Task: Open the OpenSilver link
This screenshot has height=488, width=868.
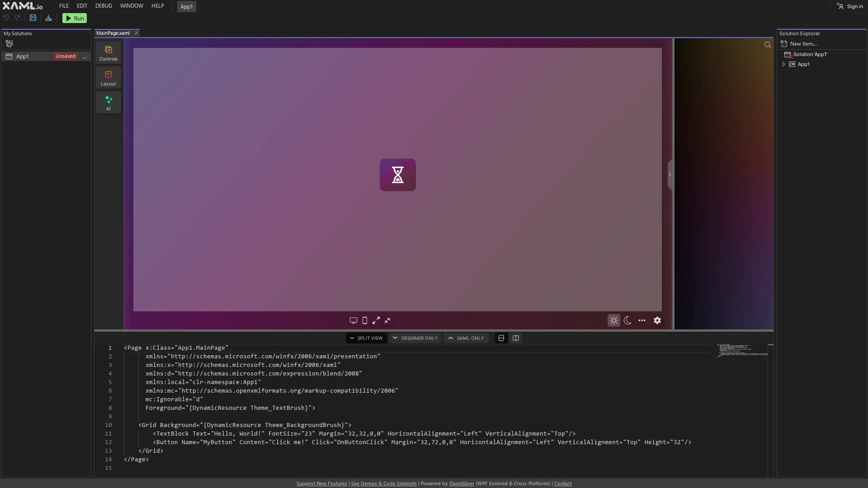Action: [462, 483]
